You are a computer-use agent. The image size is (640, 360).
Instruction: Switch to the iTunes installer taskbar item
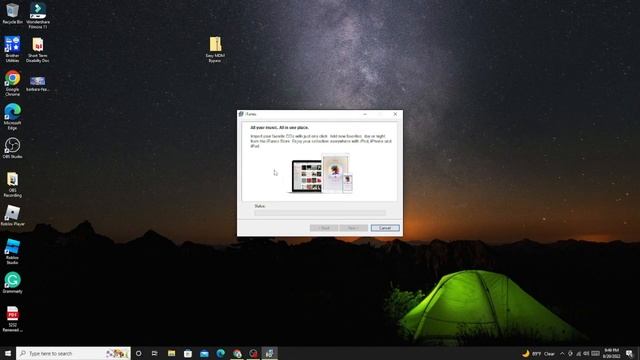coord(269,353)
